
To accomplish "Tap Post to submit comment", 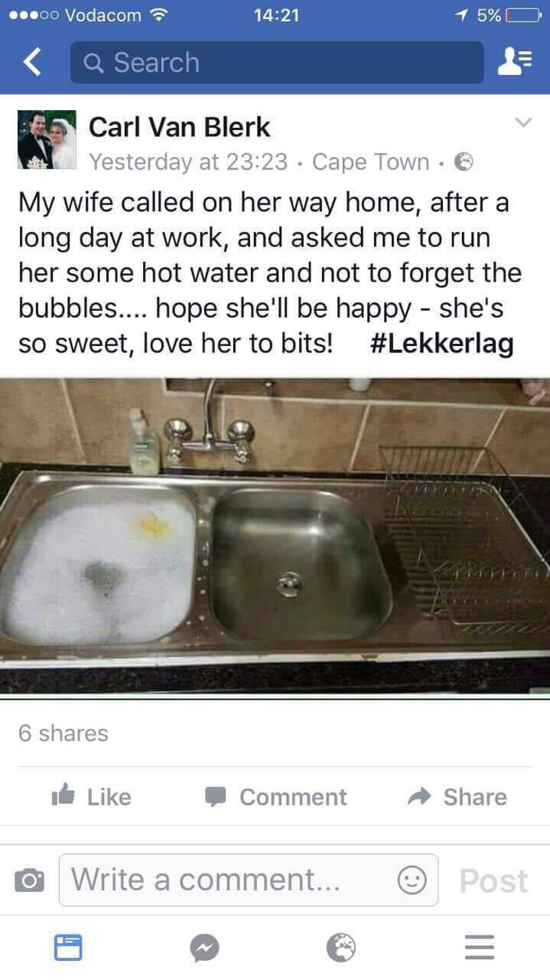I will (x=493, y=880).
